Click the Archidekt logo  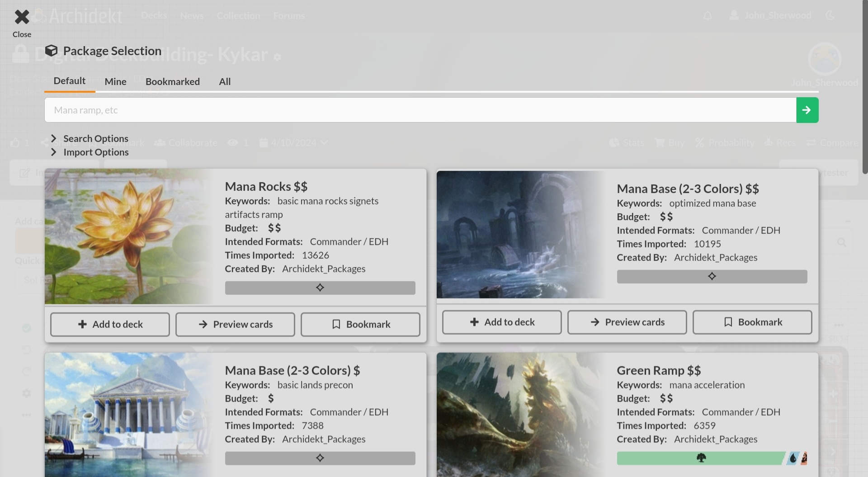pos(77,15)
